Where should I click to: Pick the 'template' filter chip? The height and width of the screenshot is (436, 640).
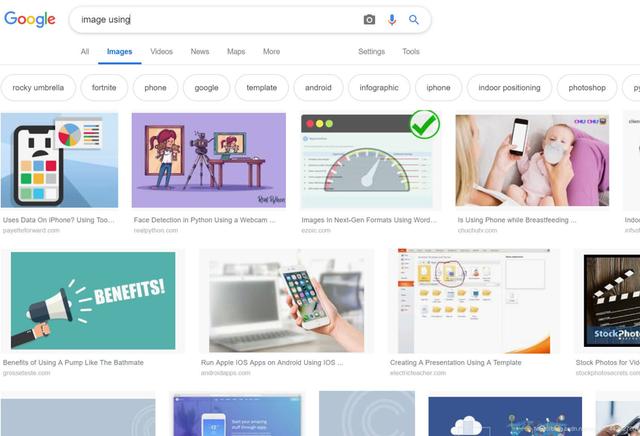pos(262,87)
